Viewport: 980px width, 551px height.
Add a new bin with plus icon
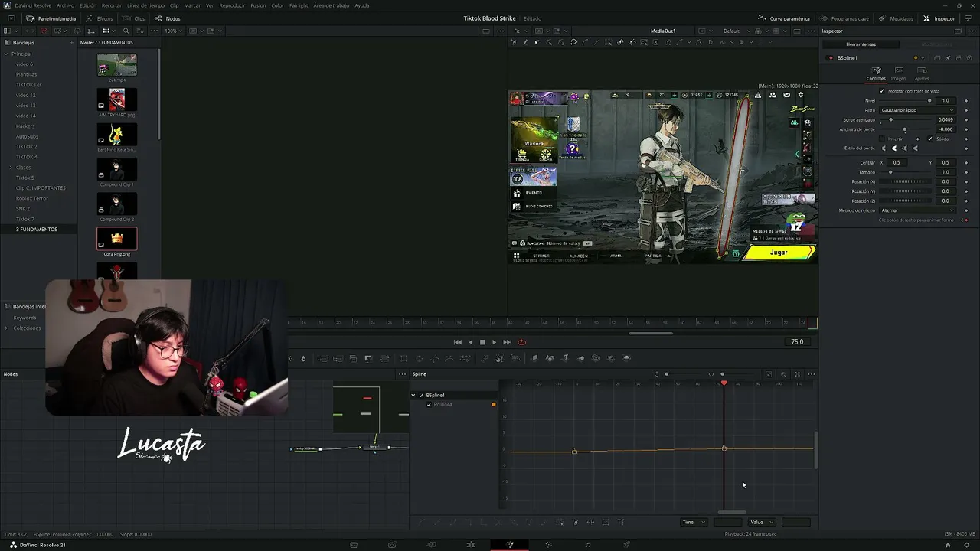point(72,43)
